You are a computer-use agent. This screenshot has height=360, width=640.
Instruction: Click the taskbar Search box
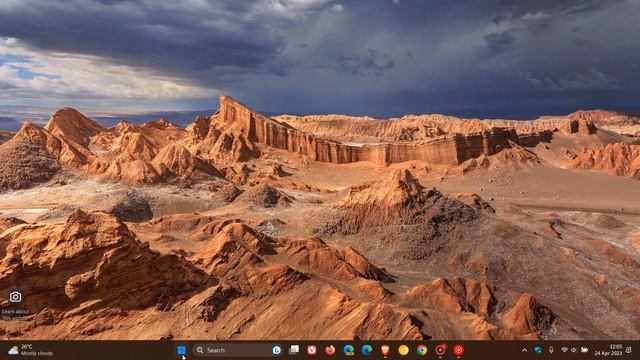(x=238, y=350)
